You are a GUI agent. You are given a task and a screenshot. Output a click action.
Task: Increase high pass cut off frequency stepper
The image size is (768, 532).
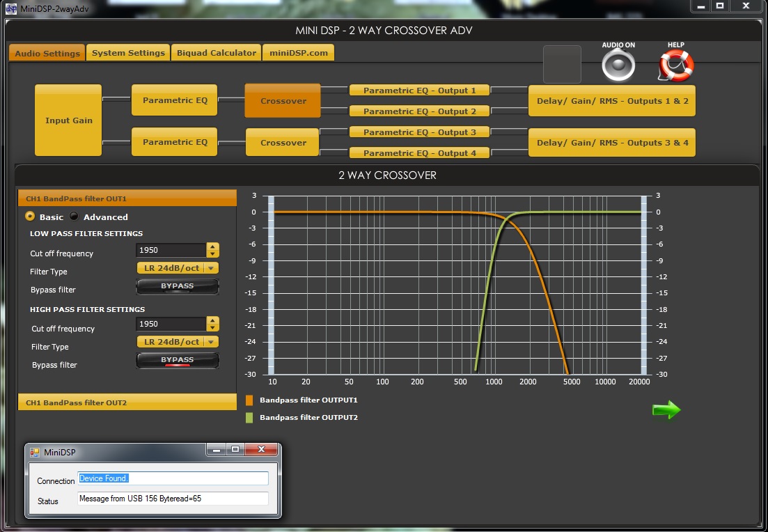coord(212,320)
